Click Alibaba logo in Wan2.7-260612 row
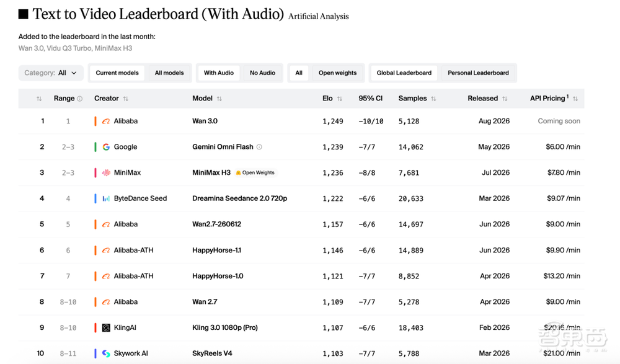Screen dimensions: 620x364 [106, 224]
